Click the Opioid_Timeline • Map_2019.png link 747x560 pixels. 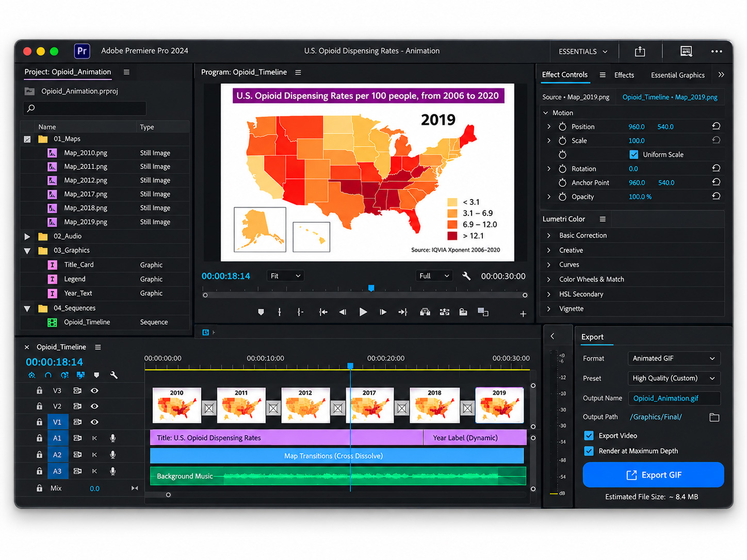(670, 97)
